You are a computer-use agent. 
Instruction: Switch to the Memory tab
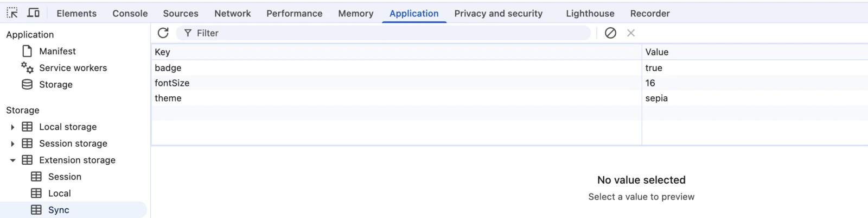point(356,14)
